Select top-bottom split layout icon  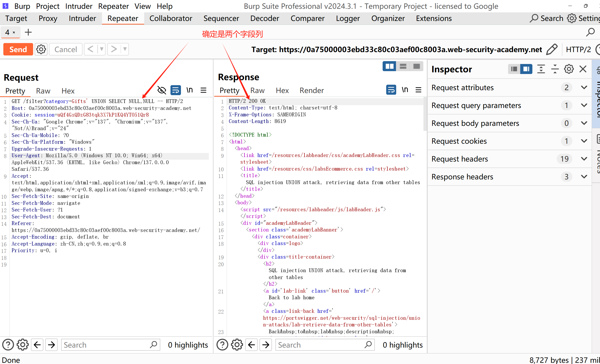point(403,66)
